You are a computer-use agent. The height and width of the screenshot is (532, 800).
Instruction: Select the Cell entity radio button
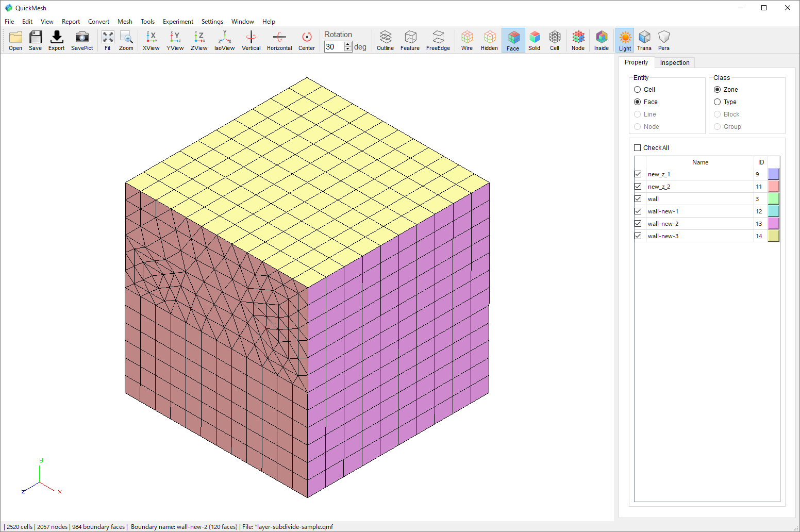click(x=637, y=89)
